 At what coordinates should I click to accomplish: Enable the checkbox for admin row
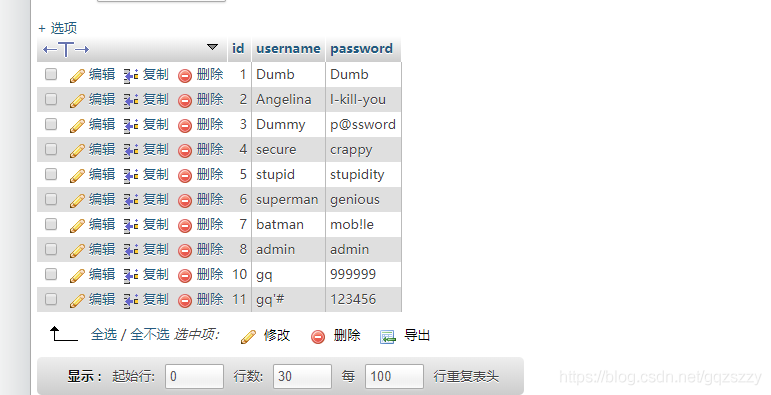(51, 249)
